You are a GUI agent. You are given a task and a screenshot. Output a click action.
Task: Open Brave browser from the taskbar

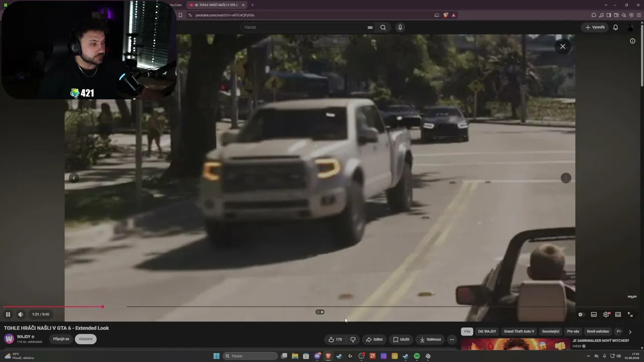[328, 356]
